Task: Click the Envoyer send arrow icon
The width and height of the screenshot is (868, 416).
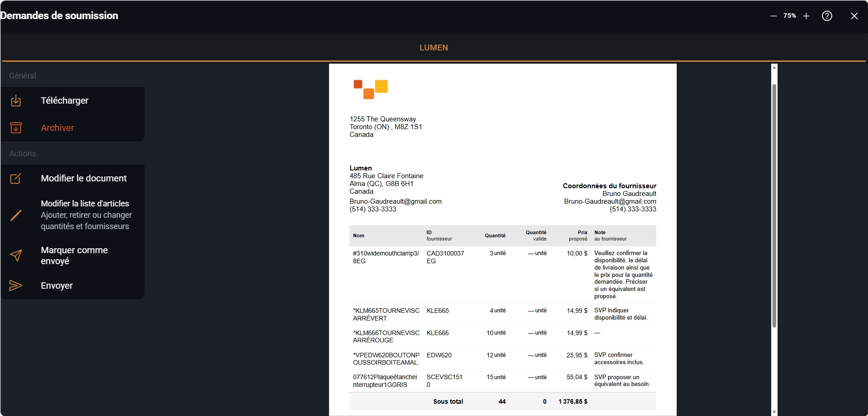Action: (16, 286)
